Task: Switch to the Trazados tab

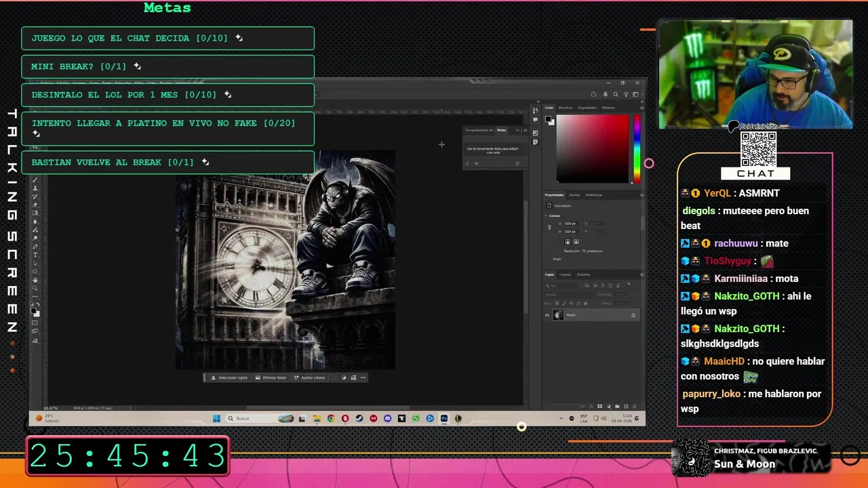Action: click(x=583, y=274)
